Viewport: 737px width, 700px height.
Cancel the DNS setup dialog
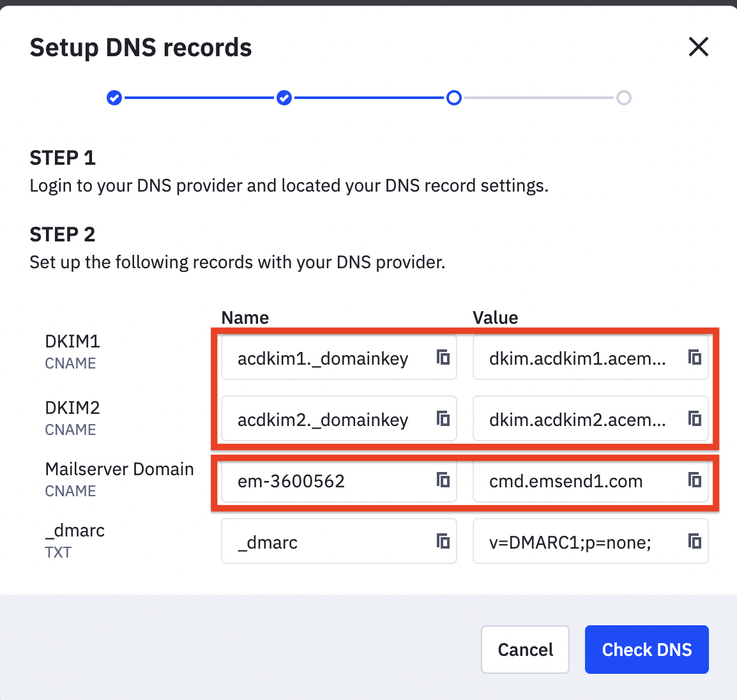point(525,650)
